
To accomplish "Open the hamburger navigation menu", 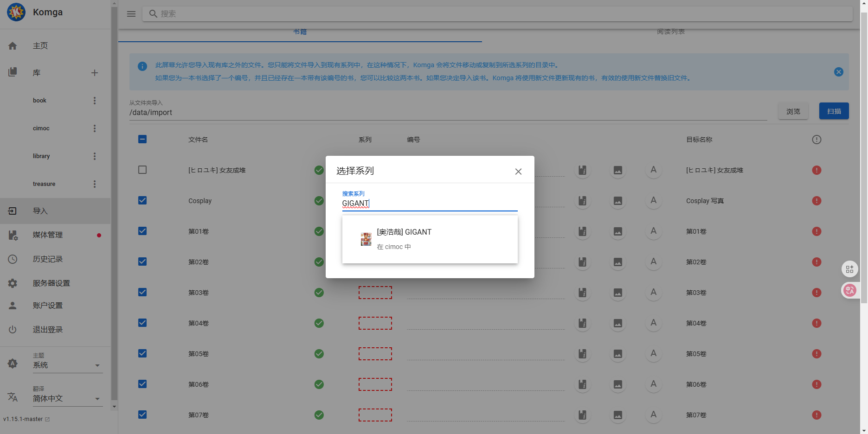I will pyautogui.click(x=131, y=14).
